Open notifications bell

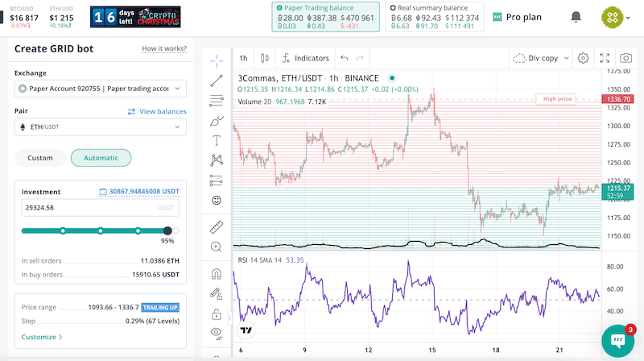576,17
